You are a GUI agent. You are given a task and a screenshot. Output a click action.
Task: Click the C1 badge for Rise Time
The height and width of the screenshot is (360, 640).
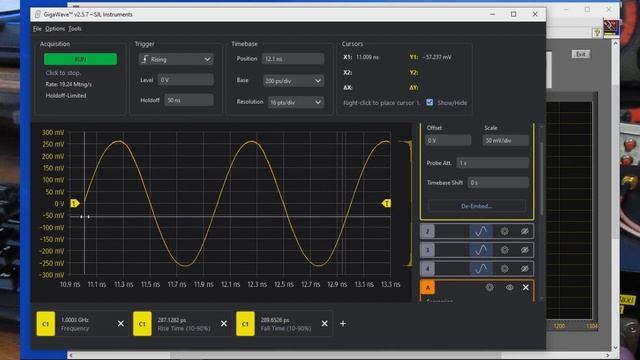click(x=142, y=324)
